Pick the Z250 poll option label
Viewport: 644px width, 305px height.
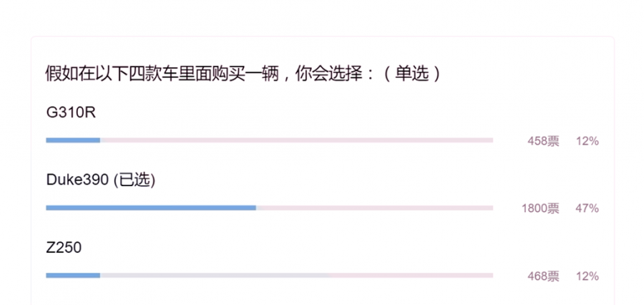64,248
